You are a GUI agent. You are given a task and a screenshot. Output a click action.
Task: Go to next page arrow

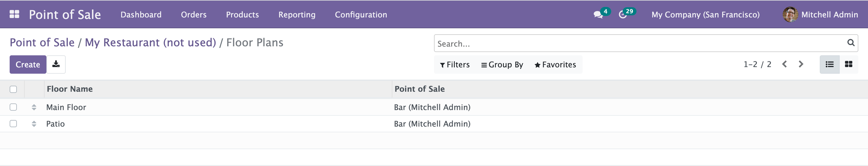coord(801,64)
